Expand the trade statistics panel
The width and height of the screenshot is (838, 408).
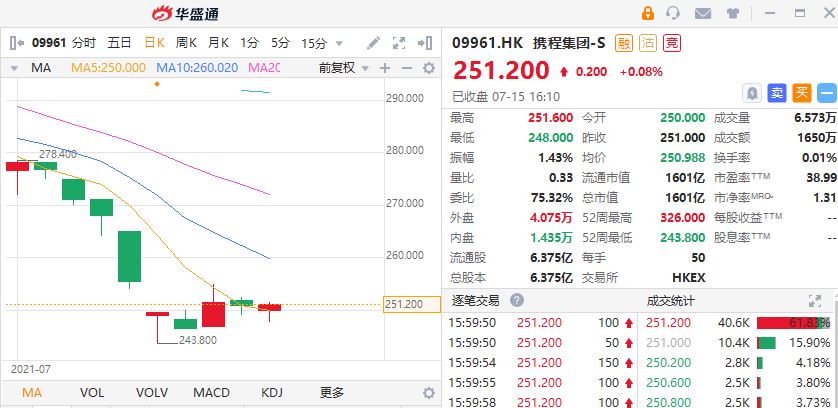pos(814,301)
